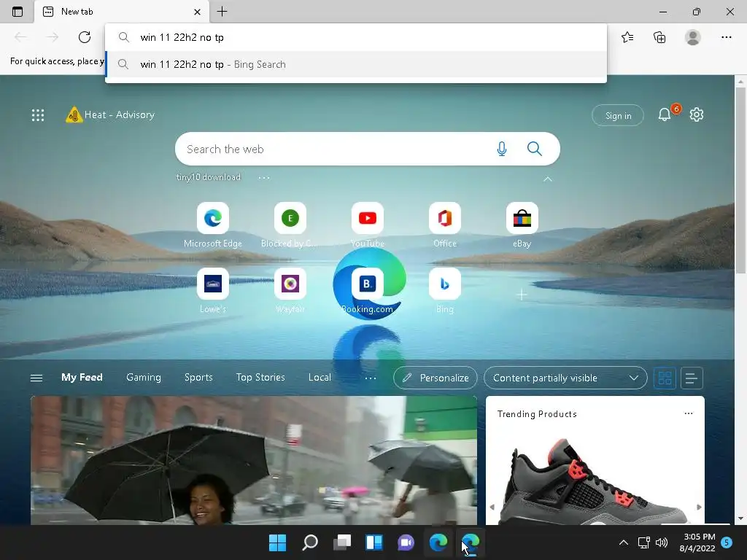Image resolution: width=747 pixels, height=560 pixels.
Task: Open Settings and more ellipsis menu
Action: (726, 37)
